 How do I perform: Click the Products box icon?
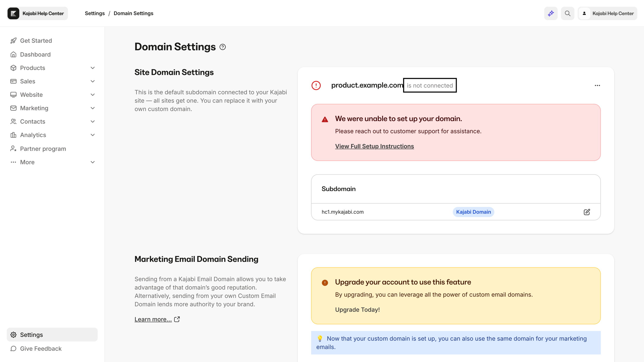[x=13, y=68]
